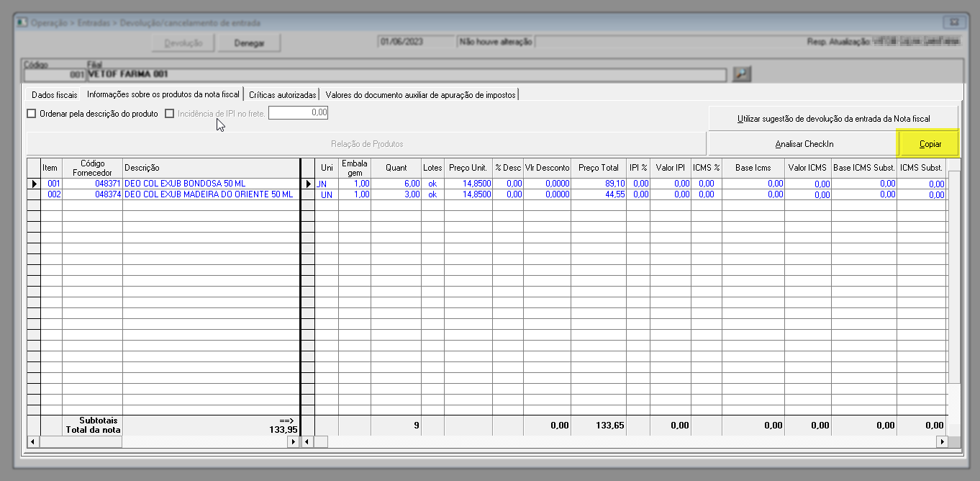
Task: Click right arrow of right grid scrollbar
Action: [x=942, y=441]
